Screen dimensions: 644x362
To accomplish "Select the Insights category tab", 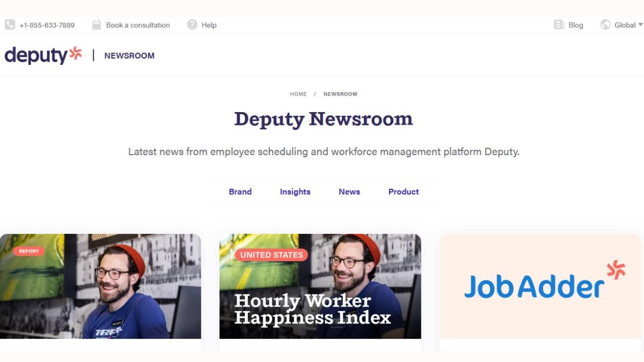I will (x=295, y=191).
